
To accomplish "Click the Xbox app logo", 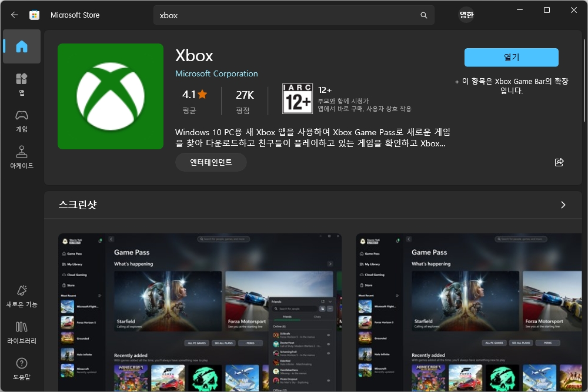I will pos(111,96).
